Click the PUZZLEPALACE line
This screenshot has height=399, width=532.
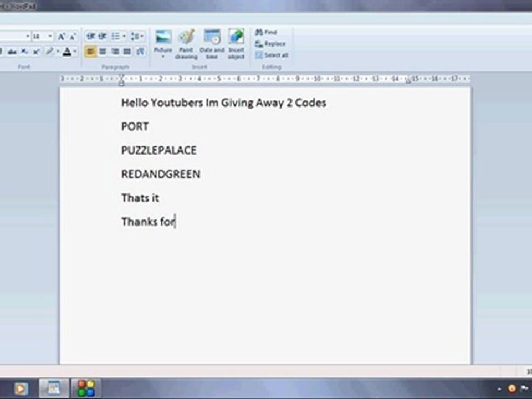(x=159, y=150)
